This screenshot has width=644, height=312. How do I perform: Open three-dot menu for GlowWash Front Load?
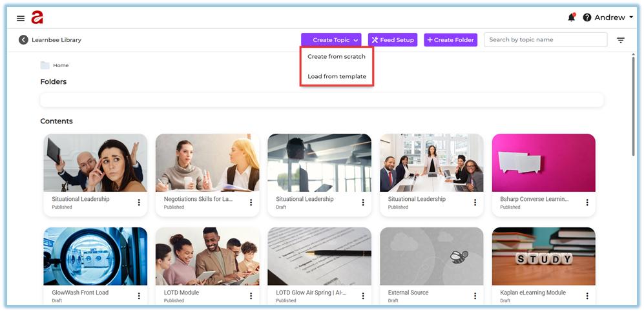click(138, 296)
